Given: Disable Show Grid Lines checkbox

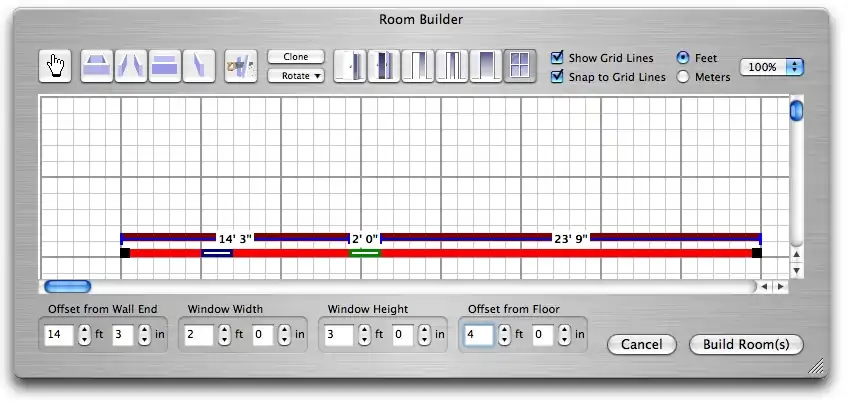Looking at the screenshot, I should [x=558, y=58].
